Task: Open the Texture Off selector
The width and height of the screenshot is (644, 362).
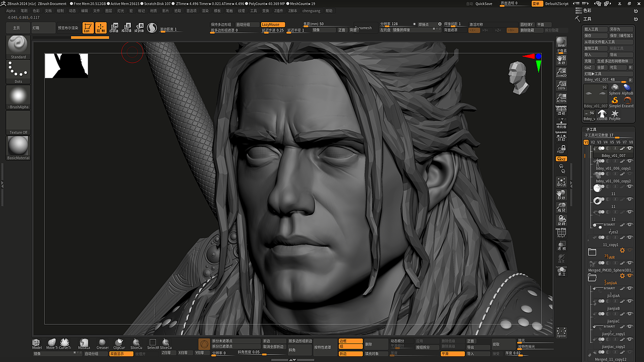Action: click(x=18, y=123)
